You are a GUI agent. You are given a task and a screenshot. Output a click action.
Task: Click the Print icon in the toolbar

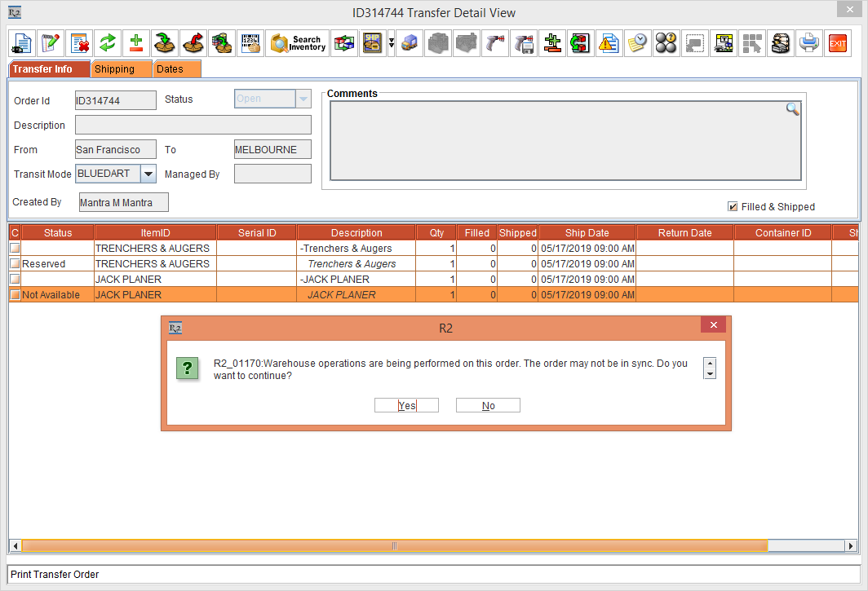[809, 43]
